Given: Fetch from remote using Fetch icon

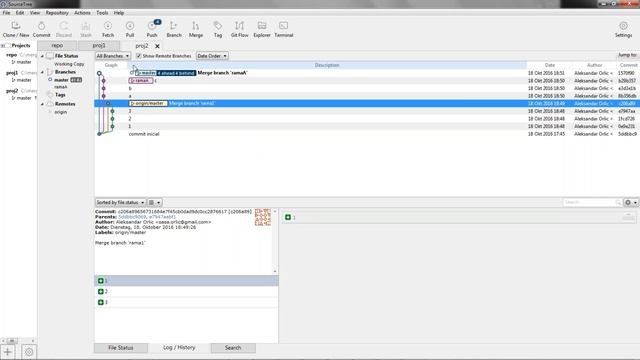Looking at the screenshot, I should click(108, 29).
